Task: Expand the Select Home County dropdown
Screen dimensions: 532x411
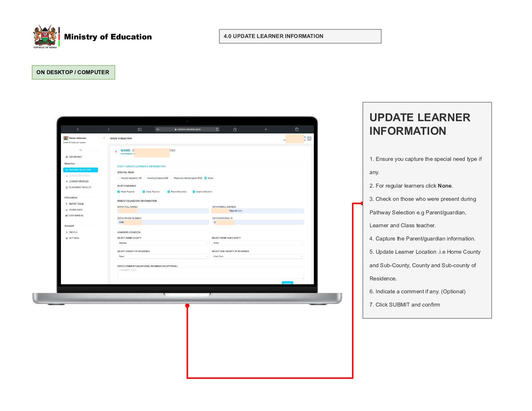Action: coord(163,243)
